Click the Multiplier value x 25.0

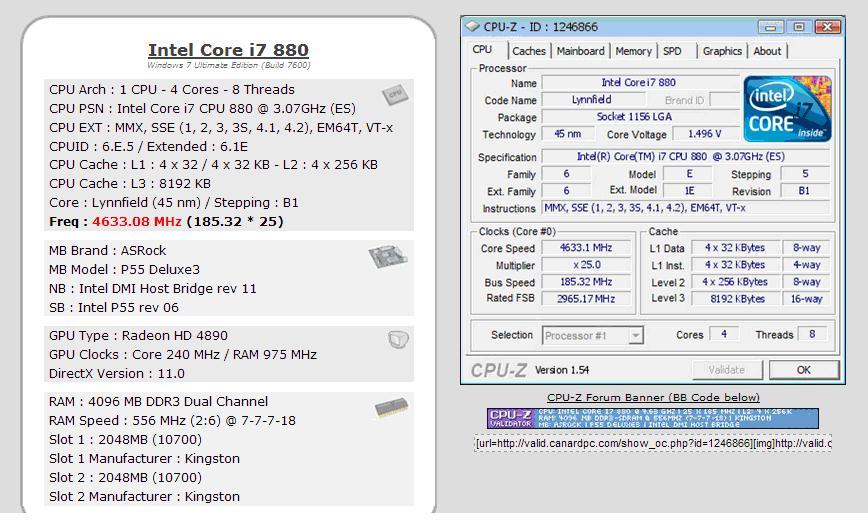tap(586, 265)
